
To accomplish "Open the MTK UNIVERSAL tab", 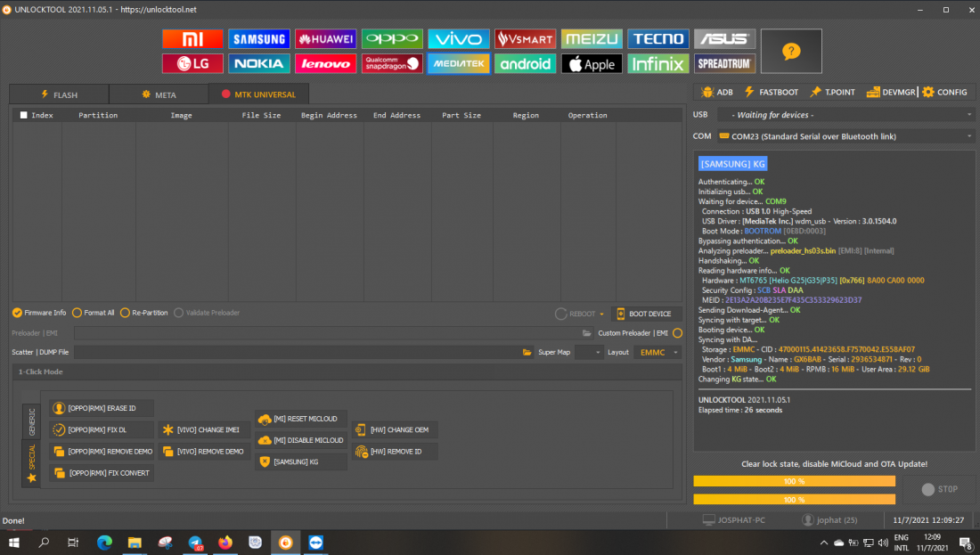I will point(258,94).
